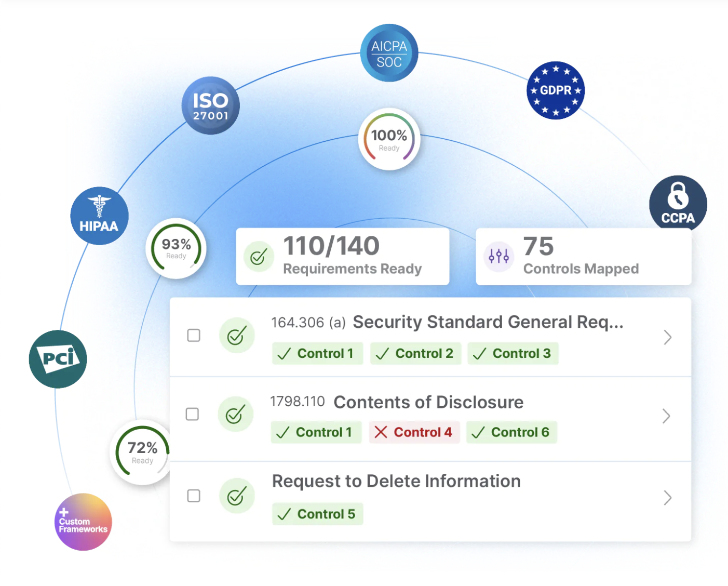728x586 pixels.
Task: Expand the Contents of Disclosure row chevron
Action: 667,416
